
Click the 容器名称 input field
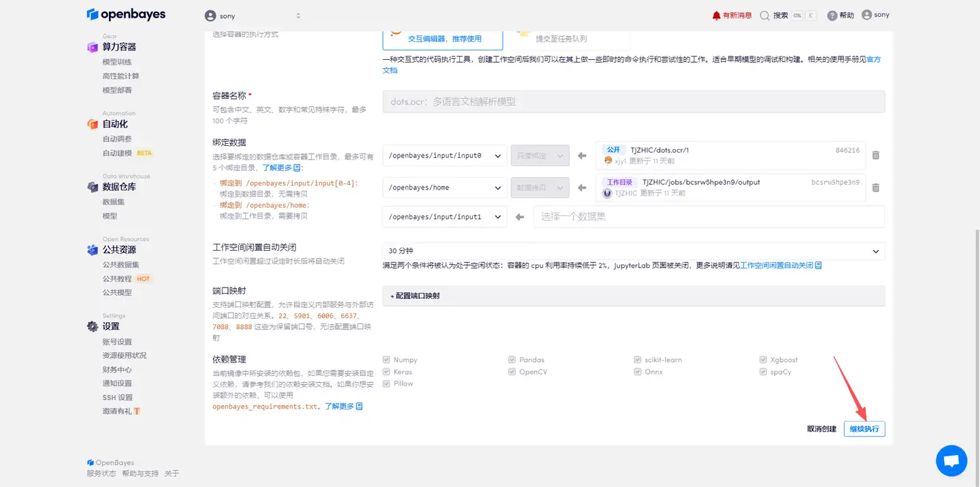(x=634, y=101)
